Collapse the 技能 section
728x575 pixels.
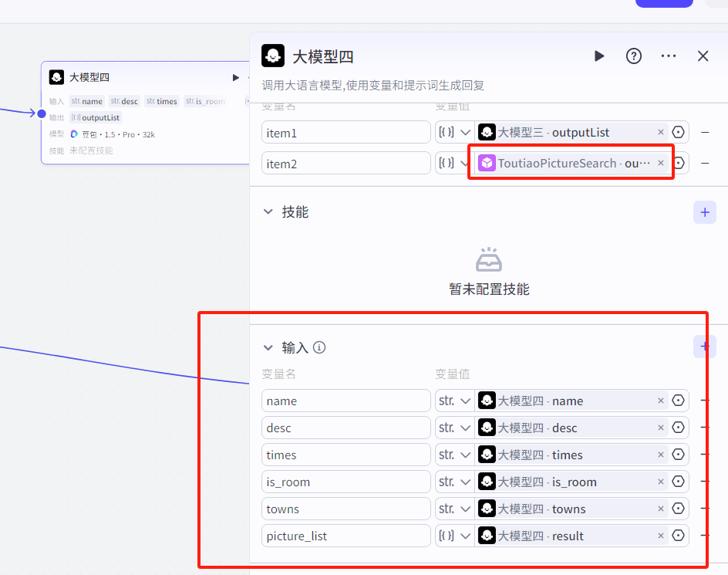coord(268,212)
